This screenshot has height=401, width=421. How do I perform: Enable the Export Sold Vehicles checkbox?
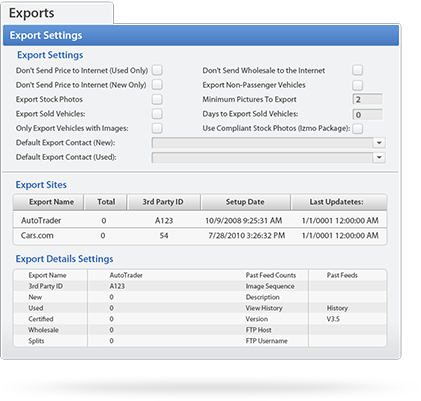157,114
